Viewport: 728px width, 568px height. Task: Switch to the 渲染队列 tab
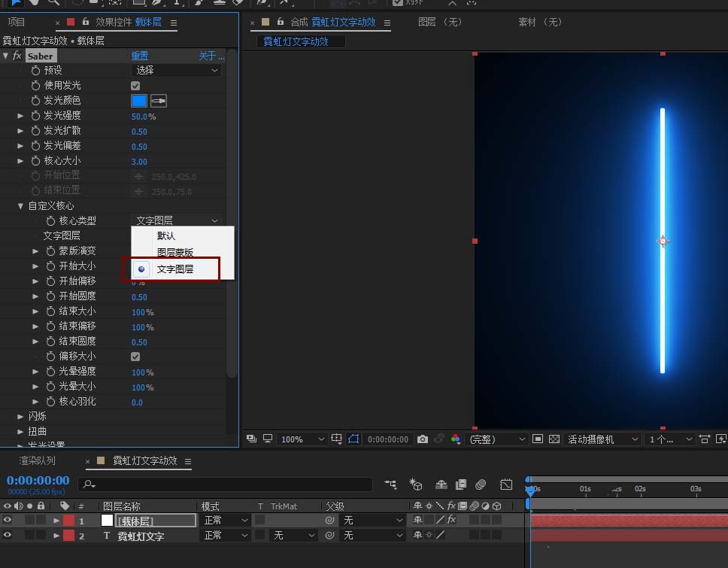[38, 460]
